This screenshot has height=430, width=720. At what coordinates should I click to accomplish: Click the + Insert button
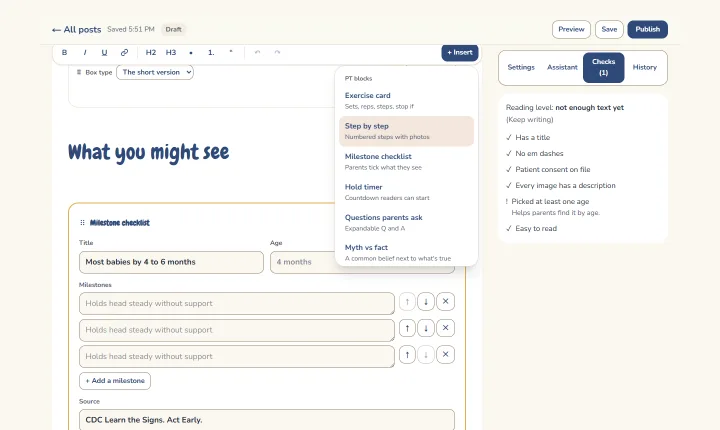pyautogui.click(x=460, y=52)
